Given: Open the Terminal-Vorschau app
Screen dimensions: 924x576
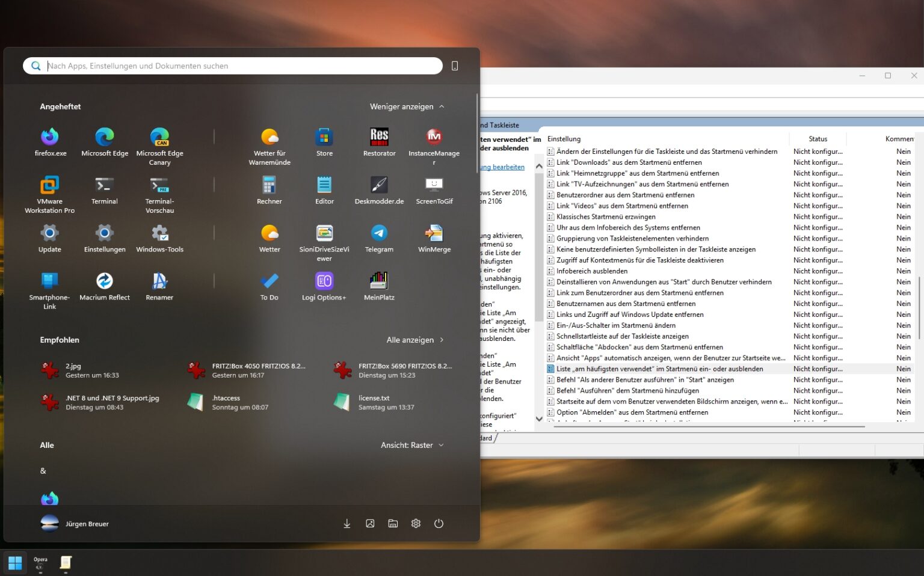Looking at the screenshot, I should click(159, 194).
